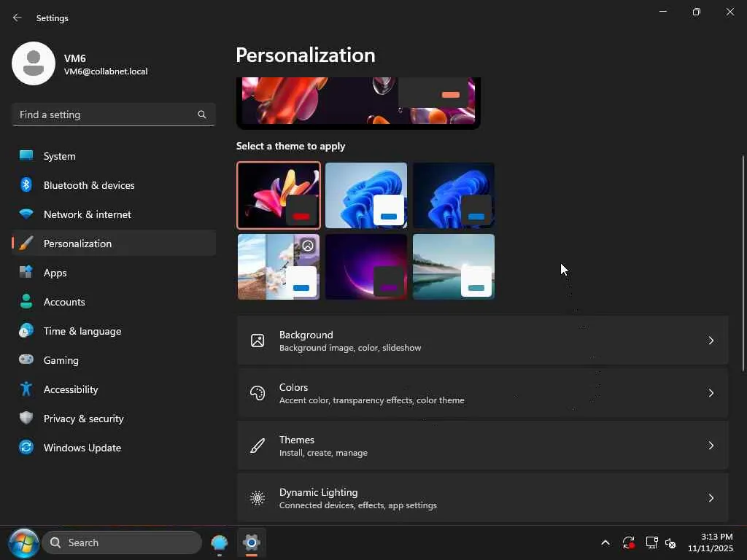Click the Accessibility figure icon
Screen dimensions: 747x560
(26, 389)
